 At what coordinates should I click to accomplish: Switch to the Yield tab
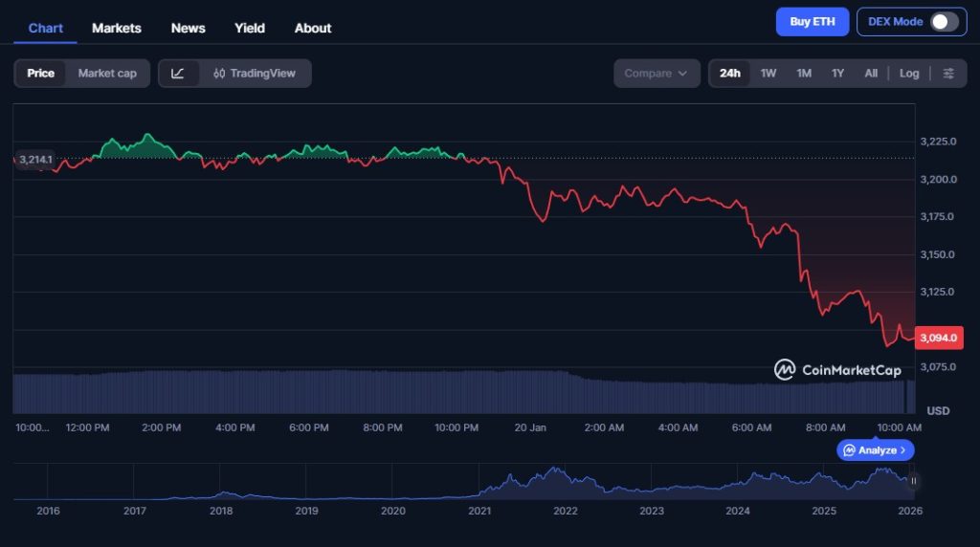click(x=250, y=28)
